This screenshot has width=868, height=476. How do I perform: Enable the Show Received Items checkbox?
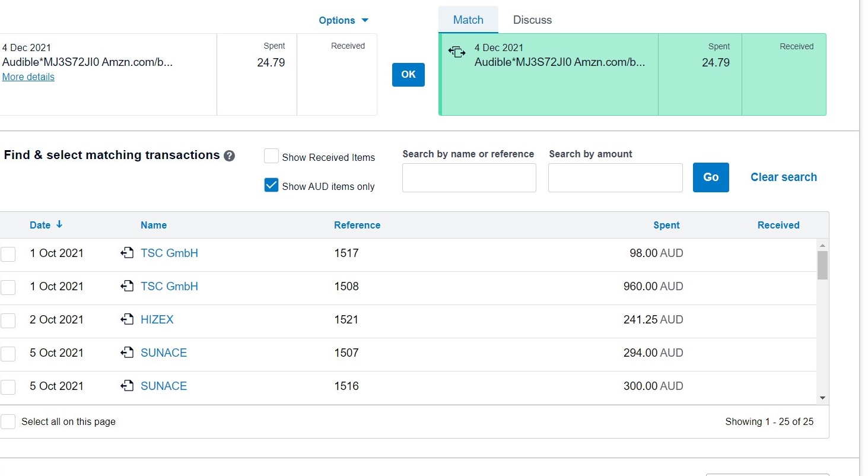[271, 157]
